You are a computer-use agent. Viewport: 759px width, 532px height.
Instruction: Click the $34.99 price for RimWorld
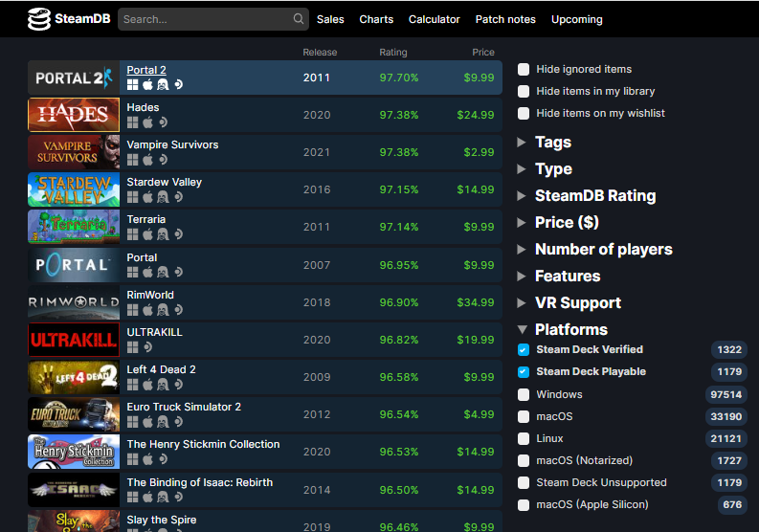pyautogui.click(x=476, y=302)
